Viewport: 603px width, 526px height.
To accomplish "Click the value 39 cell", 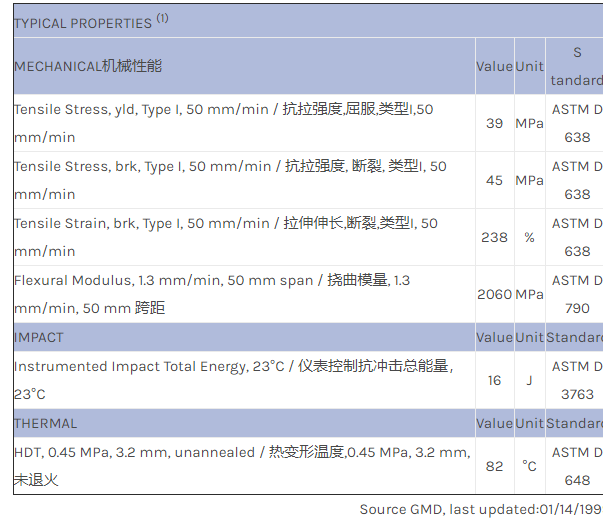I will (x=494, y=123).
